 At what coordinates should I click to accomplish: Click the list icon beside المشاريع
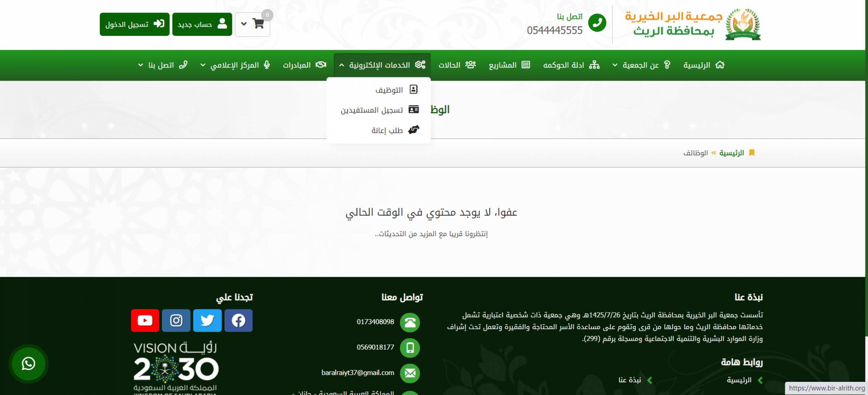526,65
